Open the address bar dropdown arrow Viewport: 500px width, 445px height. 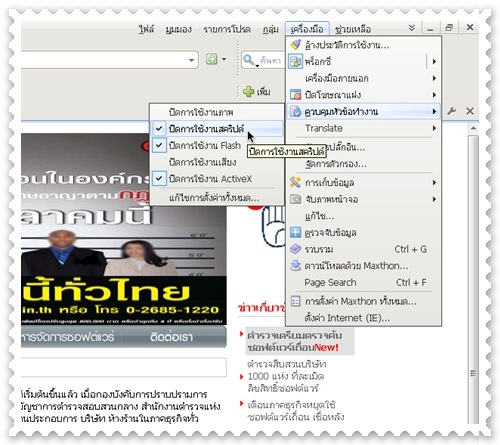pyautogui.click(x=191, y=60)
